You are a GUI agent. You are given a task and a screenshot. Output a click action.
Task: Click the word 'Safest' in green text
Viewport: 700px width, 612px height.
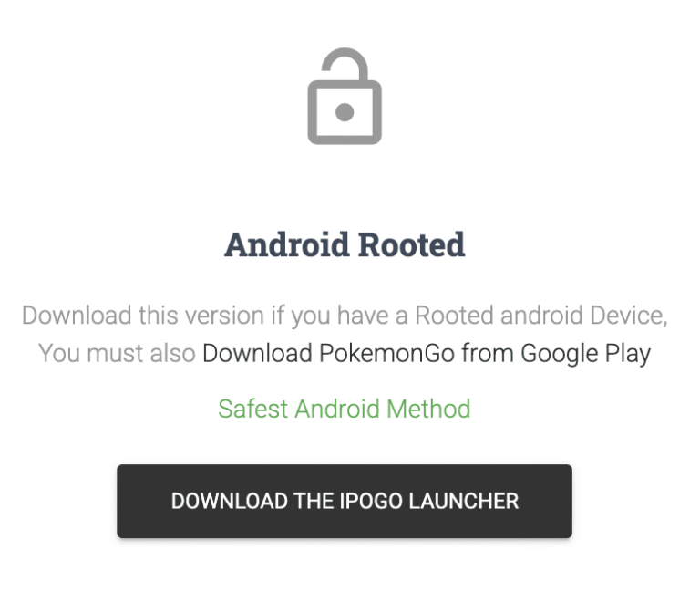click(252, 409)
